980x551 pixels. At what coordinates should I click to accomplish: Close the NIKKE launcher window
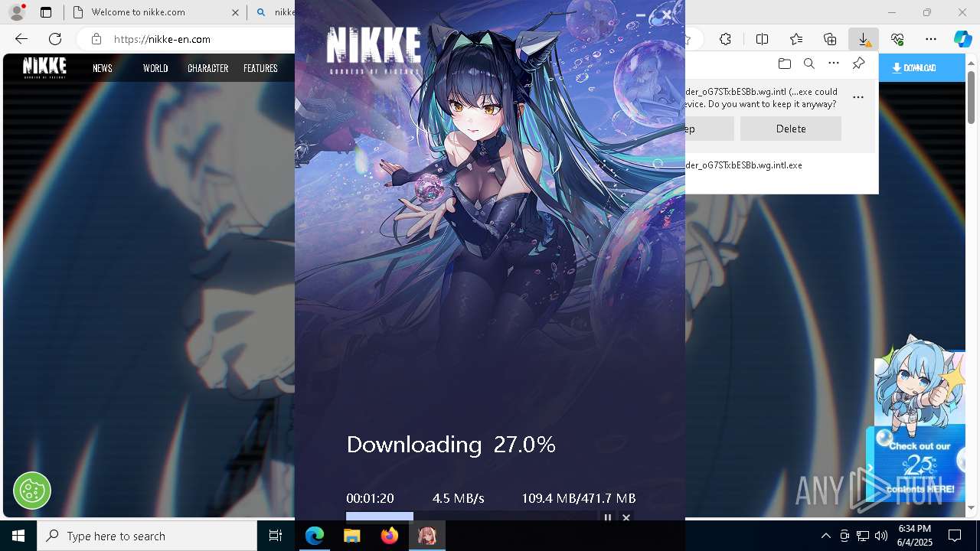tap(667, 15)
